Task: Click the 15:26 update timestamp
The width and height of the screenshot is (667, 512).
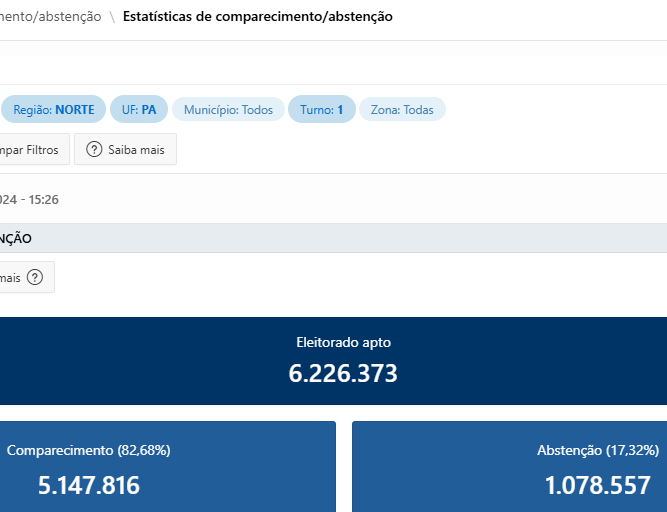Action: (x=42, y=199)
